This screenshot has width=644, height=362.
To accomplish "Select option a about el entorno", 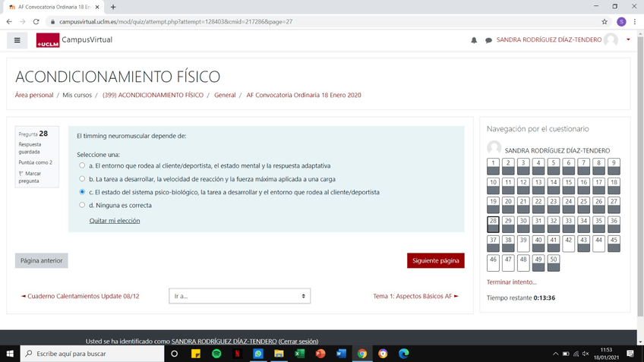I will coord(82,165).
